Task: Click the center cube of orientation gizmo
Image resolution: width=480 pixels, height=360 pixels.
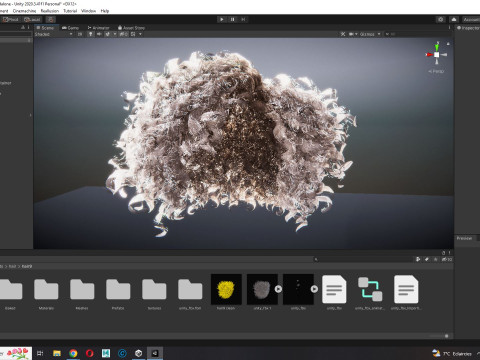Action: pos(437,55)
